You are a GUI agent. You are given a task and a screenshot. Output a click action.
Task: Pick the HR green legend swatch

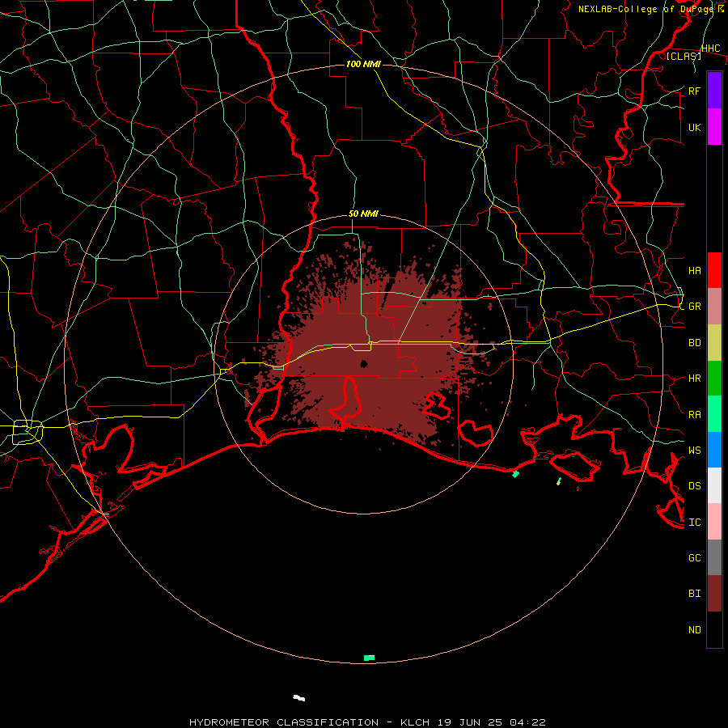point(714,379)
